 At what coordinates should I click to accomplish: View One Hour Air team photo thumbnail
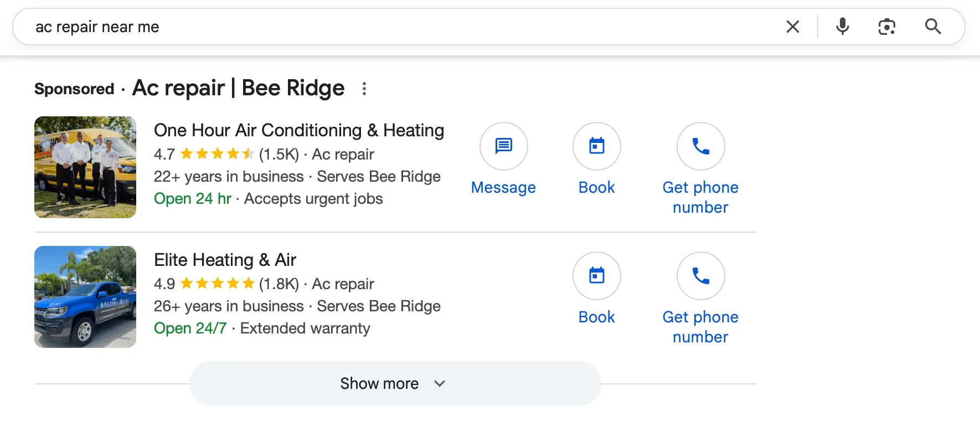pyautogui.click(x=85, y=167)
